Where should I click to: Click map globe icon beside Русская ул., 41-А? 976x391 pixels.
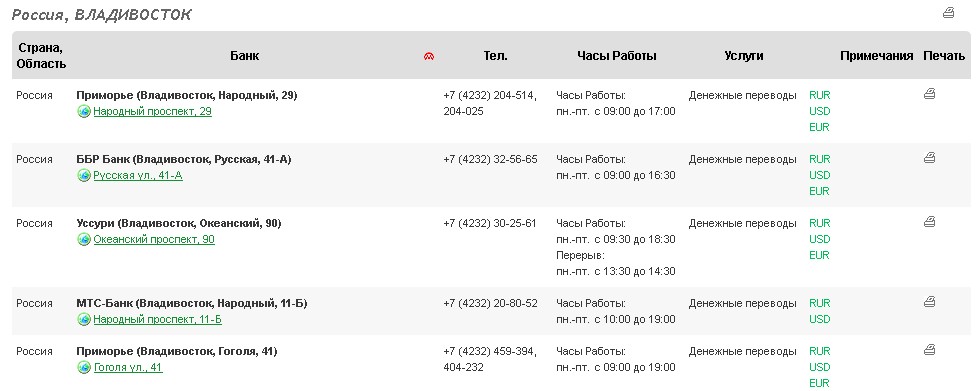coord(84,176)
